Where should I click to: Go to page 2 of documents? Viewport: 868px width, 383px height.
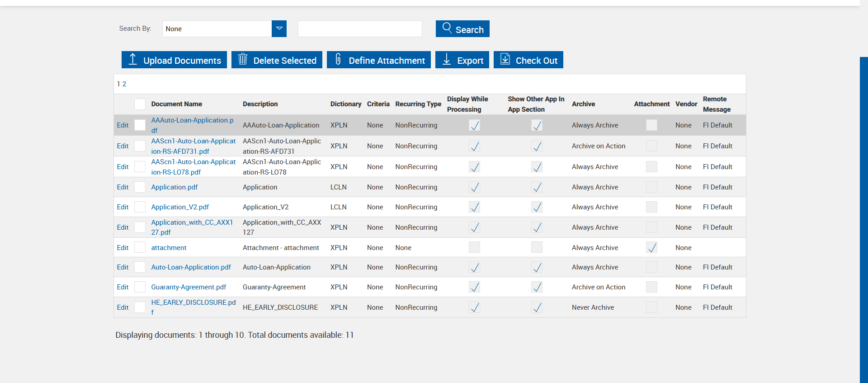(124, 84)
